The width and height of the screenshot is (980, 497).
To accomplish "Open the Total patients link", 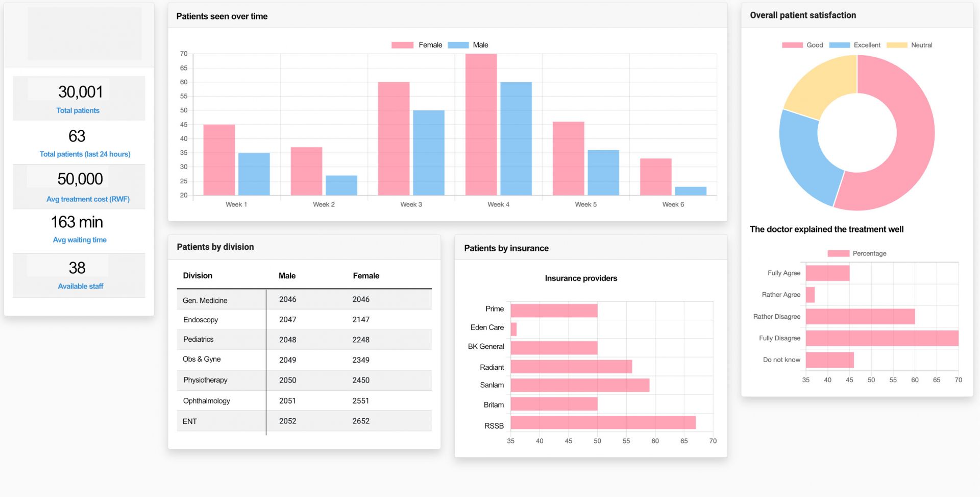I will click(x=78, y=110).
